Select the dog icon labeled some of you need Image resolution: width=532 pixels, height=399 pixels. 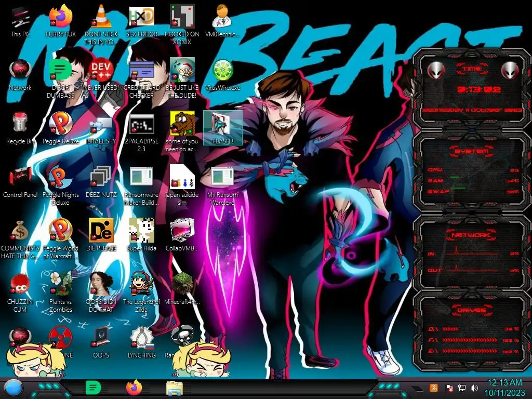pos(182,132)
